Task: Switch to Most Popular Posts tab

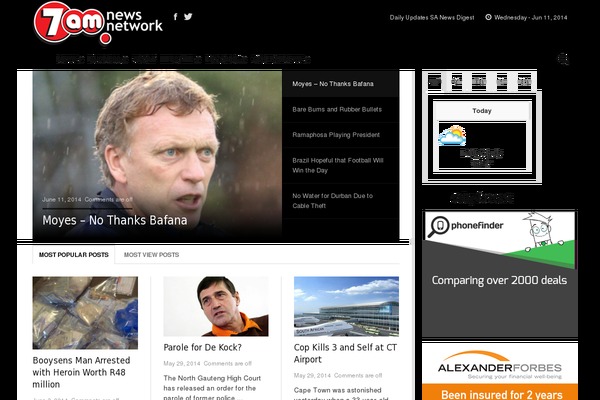Action: tap(73, 255)
